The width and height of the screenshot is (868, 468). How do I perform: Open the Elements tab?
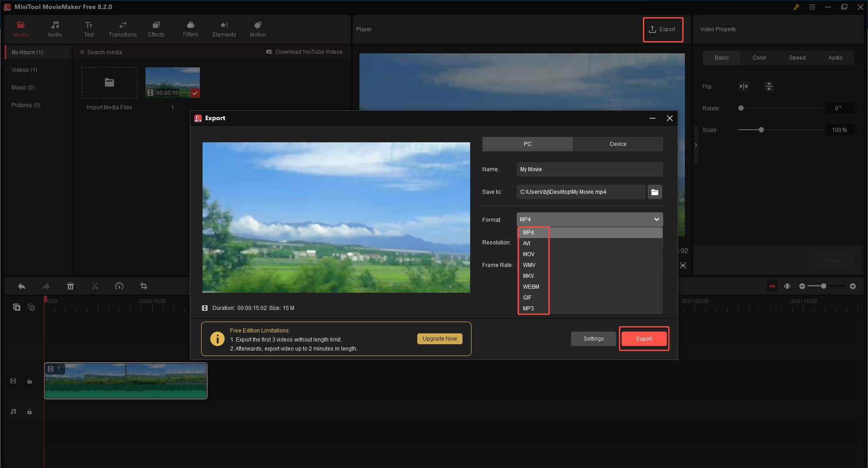pyautogui.click(x=224, y=29)
